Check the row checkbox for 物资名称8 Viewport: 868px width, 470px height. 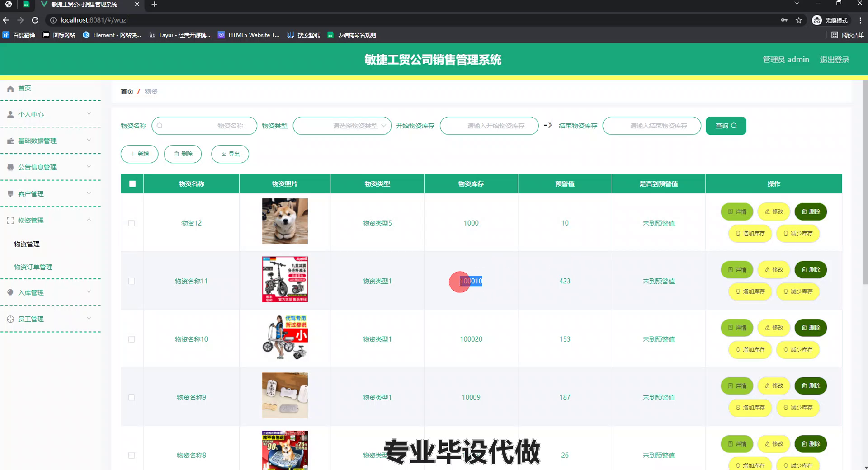[132, 456]
